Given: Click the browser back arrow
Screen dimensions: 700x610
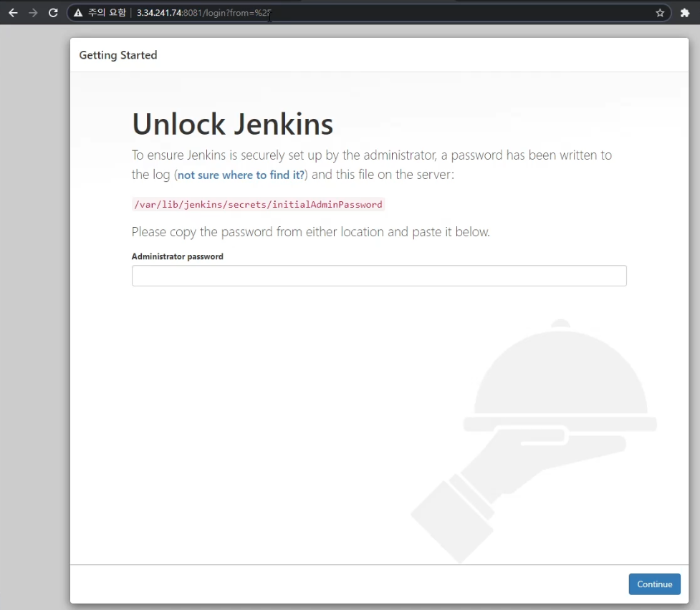Looking at the screenshot, I should [13, 13].
